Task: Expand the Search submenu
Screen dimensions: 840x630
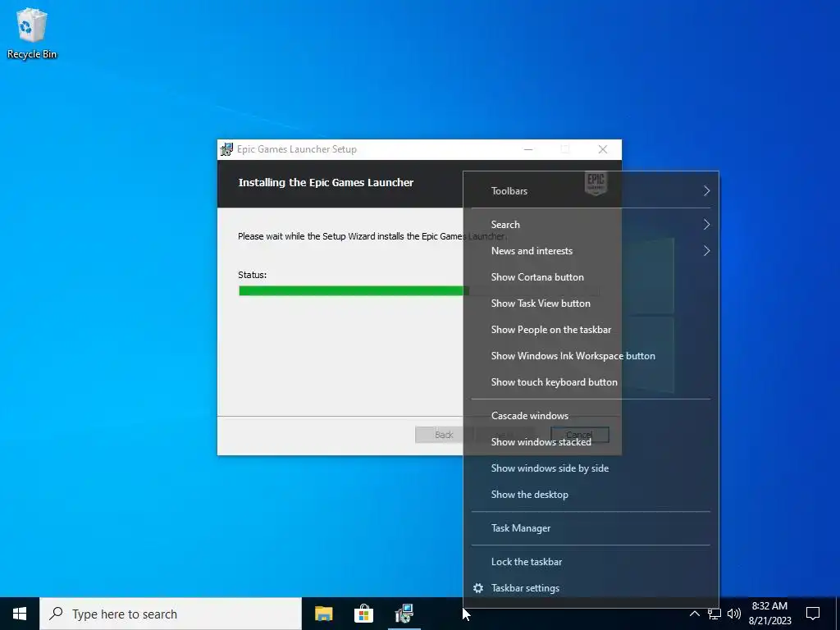Action: coord(591,225)
